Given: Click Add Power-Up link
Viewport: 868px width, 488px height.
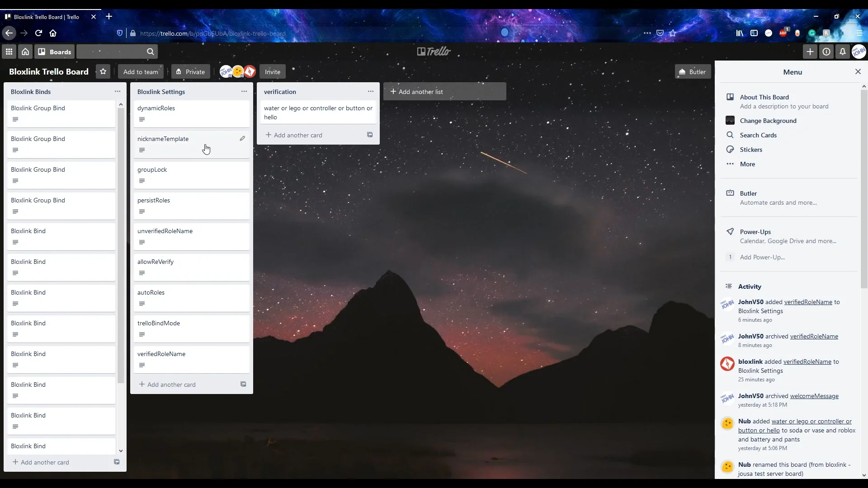Looking at the screenshot, I should coord(762,257).
